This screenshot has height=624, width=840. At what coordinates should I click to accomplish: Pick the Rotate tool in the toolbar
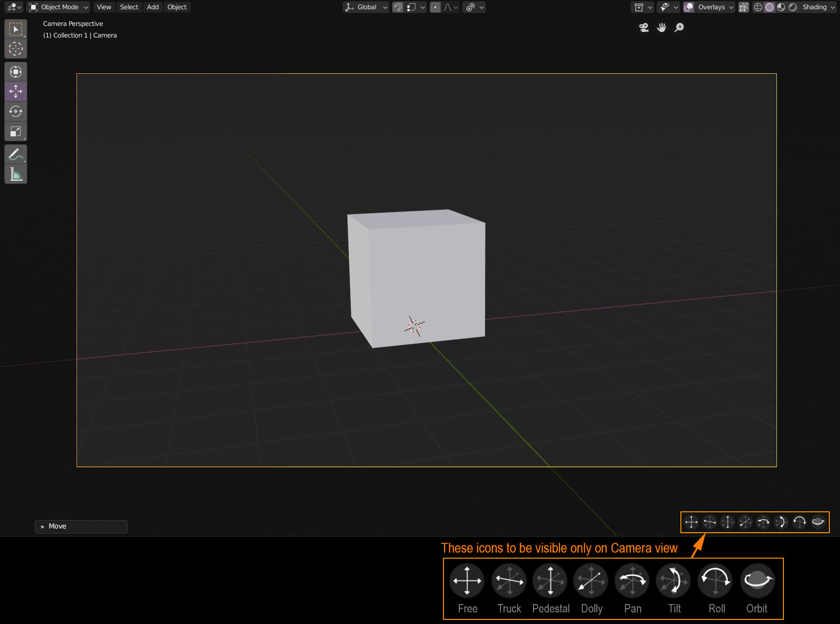[x=16, y=111]
